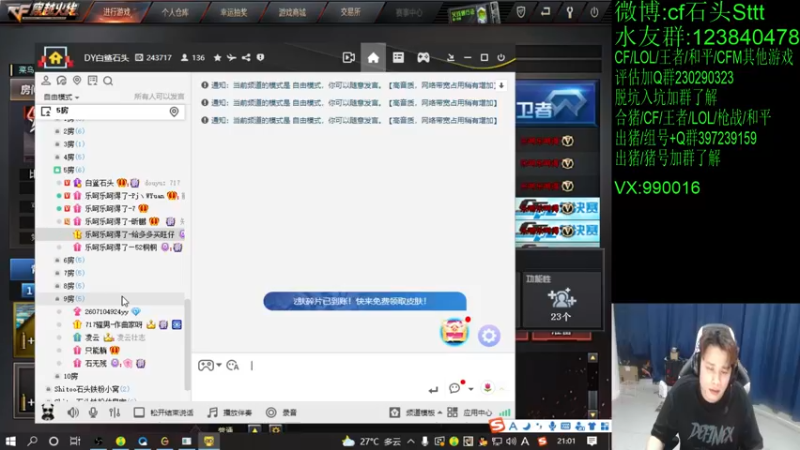800x450 pixels.
Task: Expand the 3房 room node
Action: [58, 144]
